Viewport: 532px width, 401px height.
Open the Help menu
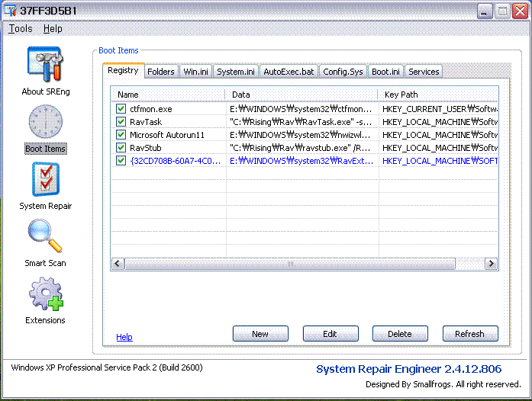coord(53,29)
